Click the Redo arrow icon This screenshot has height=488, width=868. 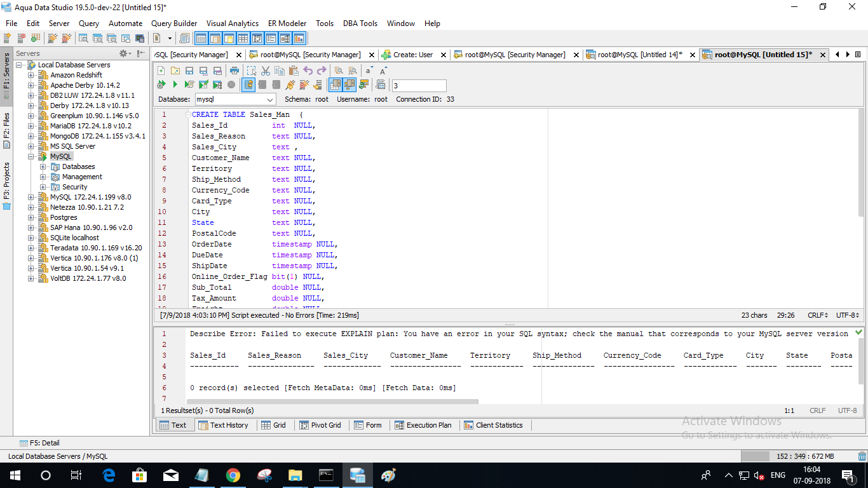tap(322, 71)
